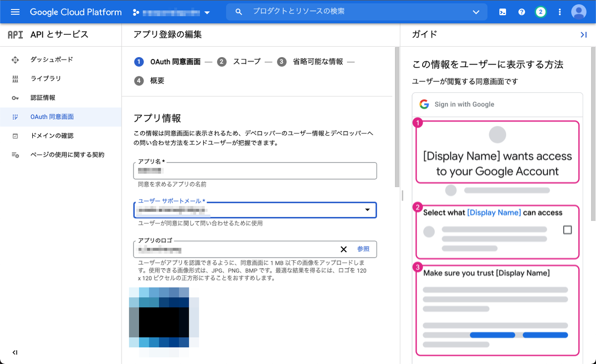This screenshot has height=364, width=596.
Task: Click 'Make sure you trust [Display Name]' text
Action: pos(486,273)
